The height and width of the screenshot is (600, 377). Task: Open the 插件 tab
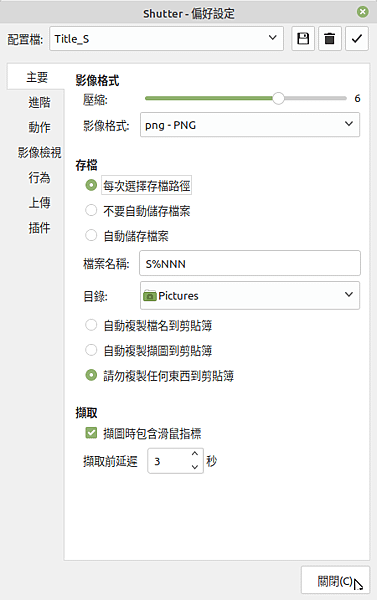point(39,228)
